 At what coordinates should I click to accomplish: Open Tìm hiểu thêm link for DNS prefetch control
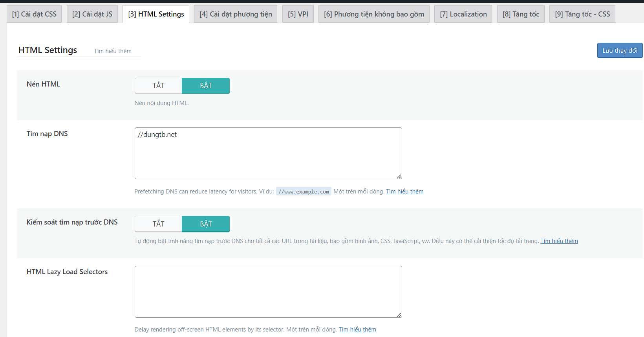coord(559,241)
